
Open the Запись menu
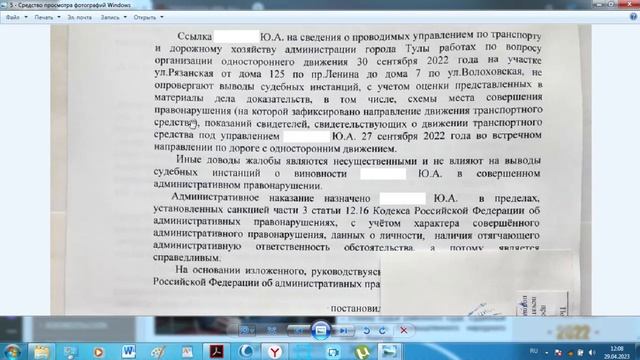[113, 18]
